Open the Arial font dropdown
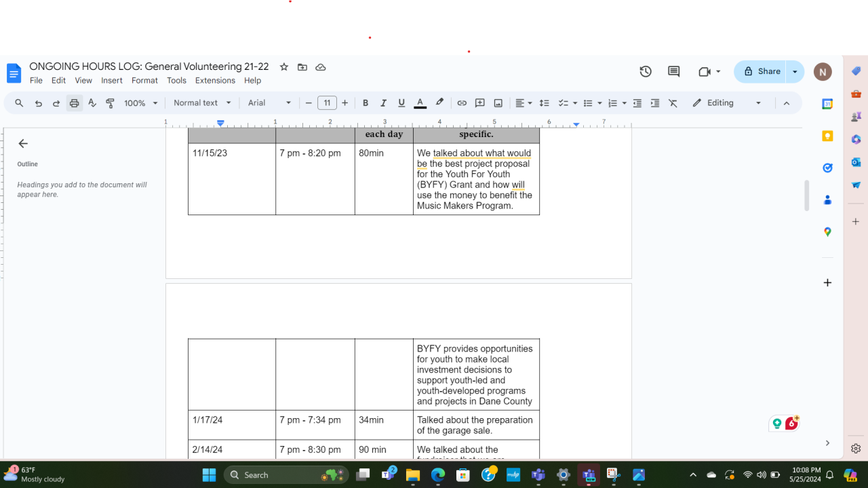 (x=269, y=103)
